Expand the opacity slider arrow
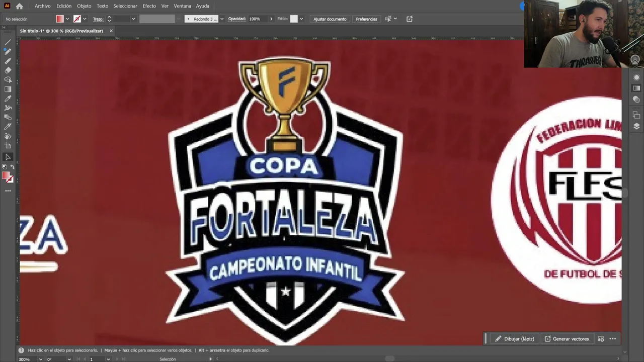Viewport: 644px width, 362px height. (x=271, y=19)
